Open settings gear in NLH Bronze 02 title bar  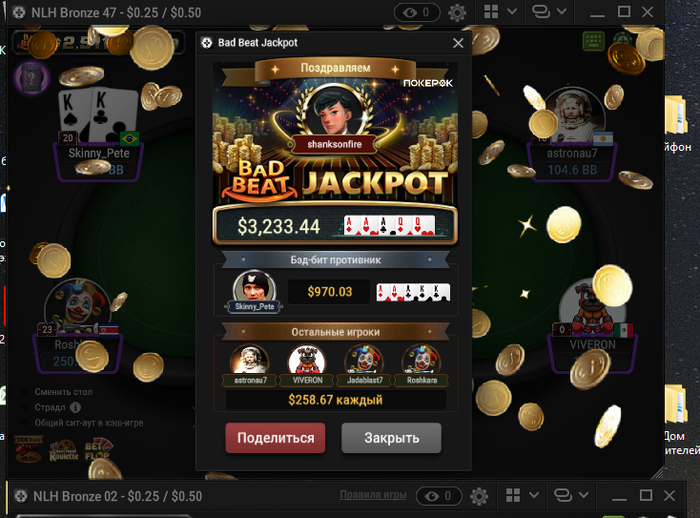click(479, 496)
